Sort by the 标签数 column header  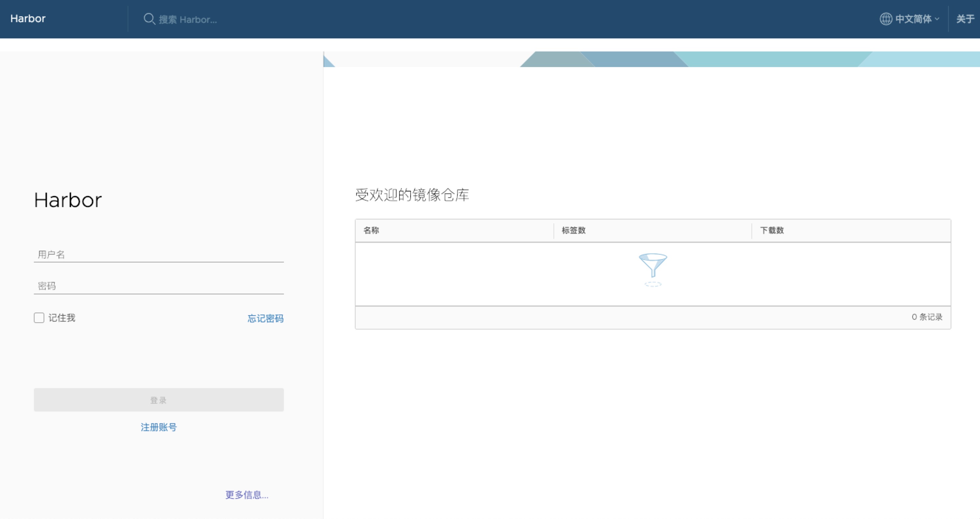click(574, 230)
